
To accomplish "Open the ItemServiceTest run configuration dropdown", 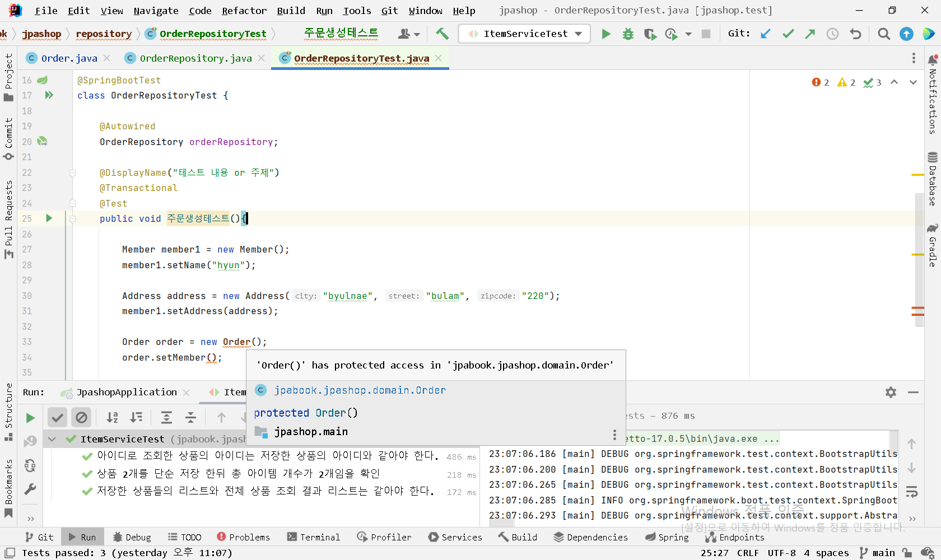I will pyautogui.click(x=524, y=34).
